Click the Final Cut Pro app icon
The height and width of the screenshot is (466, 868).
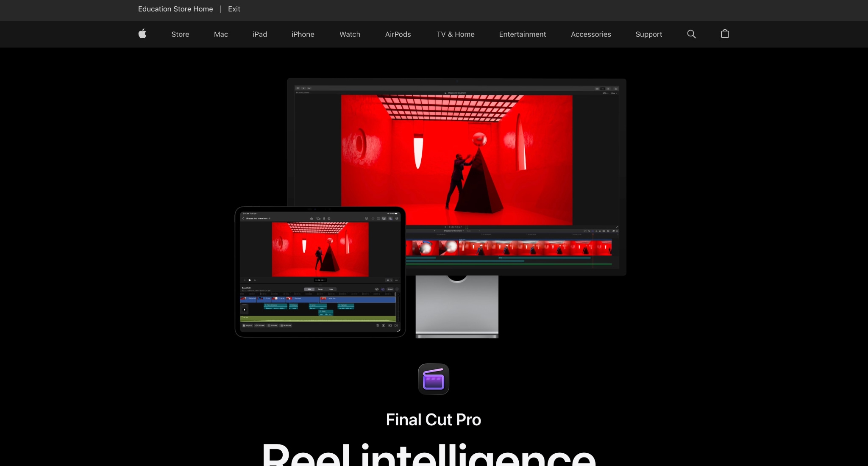(x=434, y=379)
